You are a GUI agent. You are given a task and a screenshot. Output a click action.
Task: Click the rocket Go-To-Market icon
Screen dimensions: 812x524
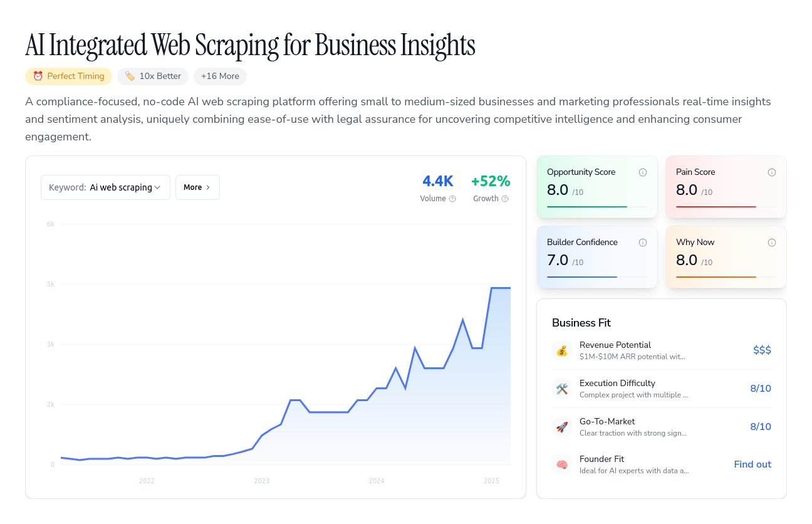coord(562,427)
